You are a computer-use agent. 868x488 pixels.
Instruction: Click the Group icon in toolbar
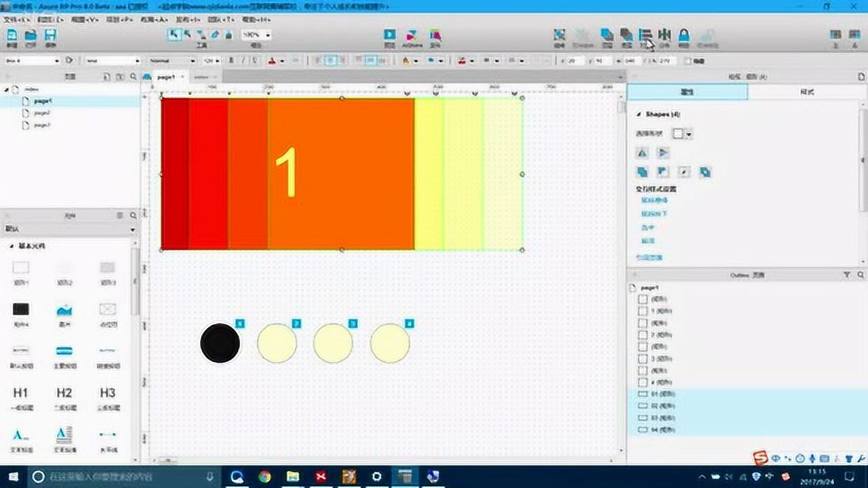click(x=559, y=35)
